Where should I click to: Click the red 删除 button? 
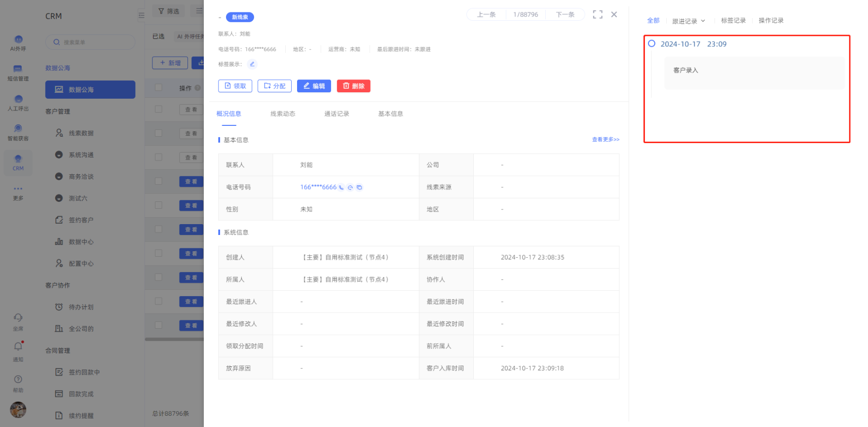point(353,86)
